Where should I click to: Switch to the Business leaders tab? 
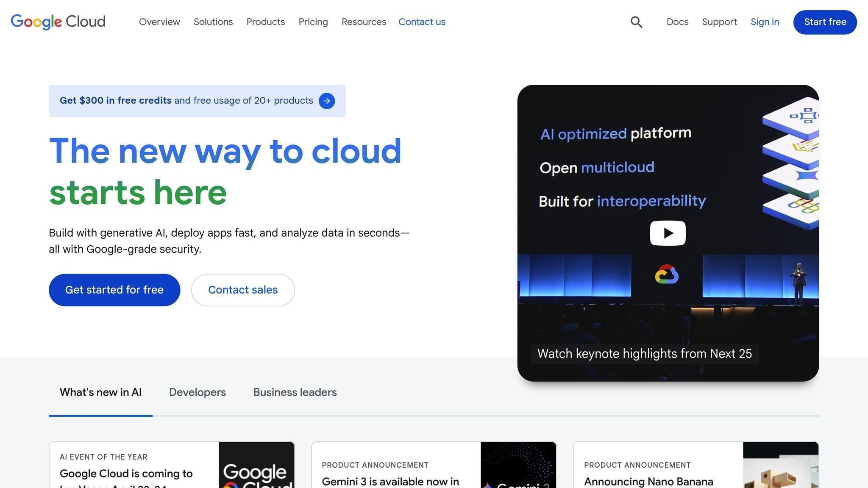[x=295, y=392]
